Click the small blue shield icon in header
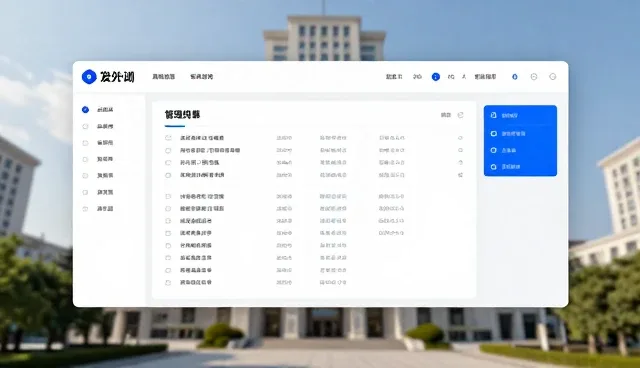640x368 pixels. tap(515, 77)
